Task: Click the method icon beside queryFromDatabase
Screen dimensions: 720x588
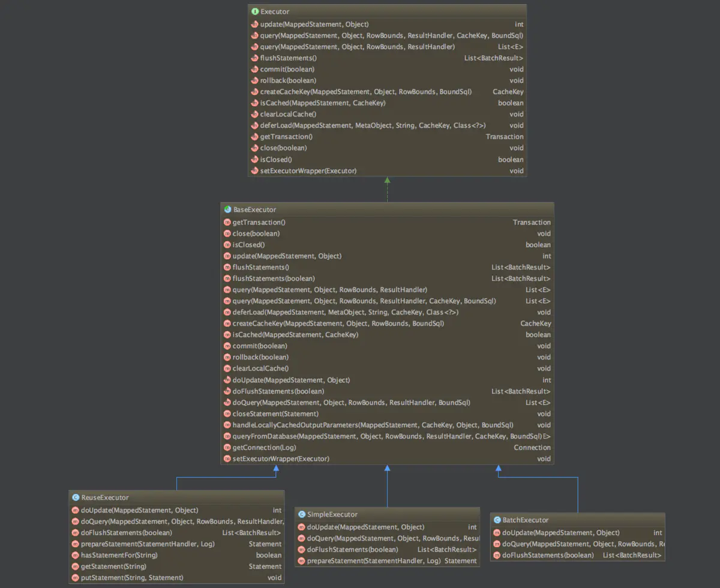Action: [x=227, y=436]
